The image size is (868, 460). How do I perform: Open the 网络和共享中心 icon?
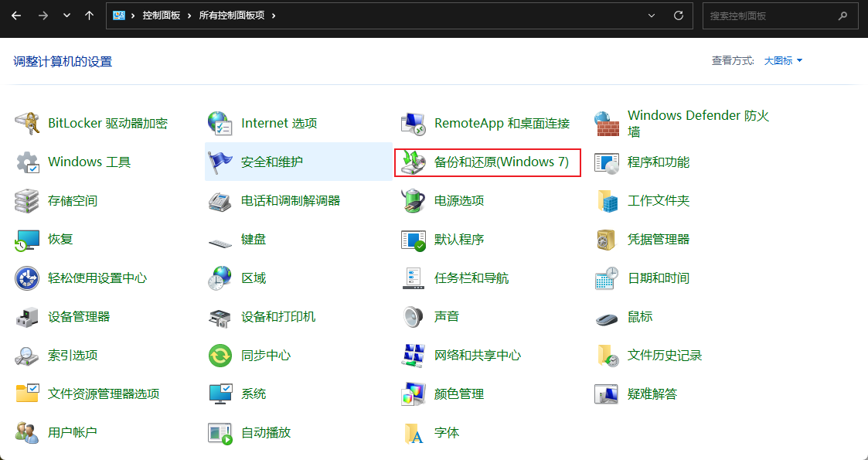[414, 356]
